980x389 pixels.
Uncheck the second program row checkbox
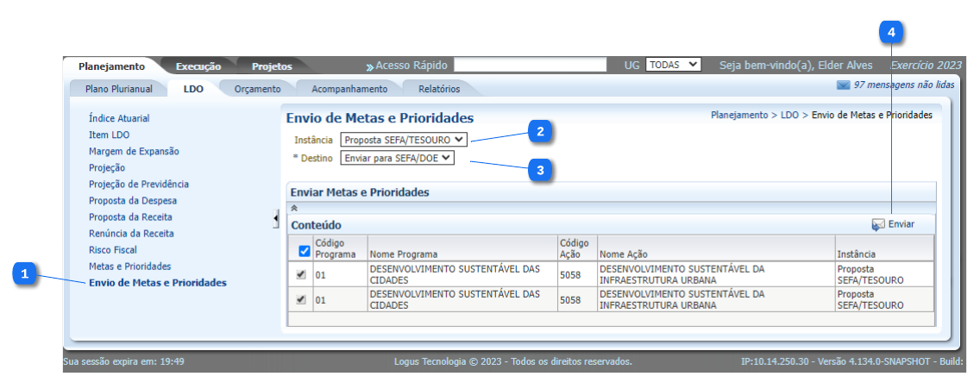[301, 299]
